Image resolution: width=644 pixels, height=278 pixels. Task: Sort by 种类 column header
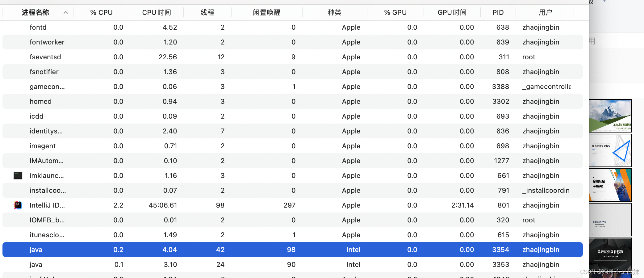click(334, 13)
